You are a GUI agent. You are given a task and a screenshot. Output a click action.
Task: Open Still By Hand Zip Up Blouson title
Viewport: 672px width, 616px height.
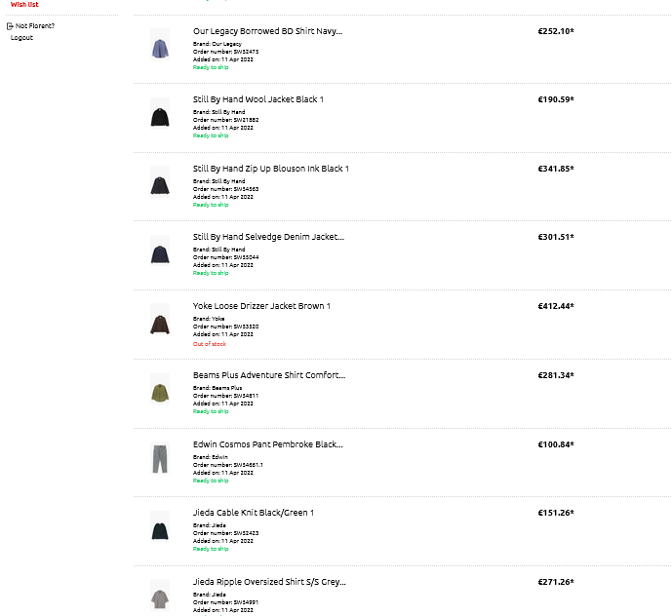pos(270,169)
